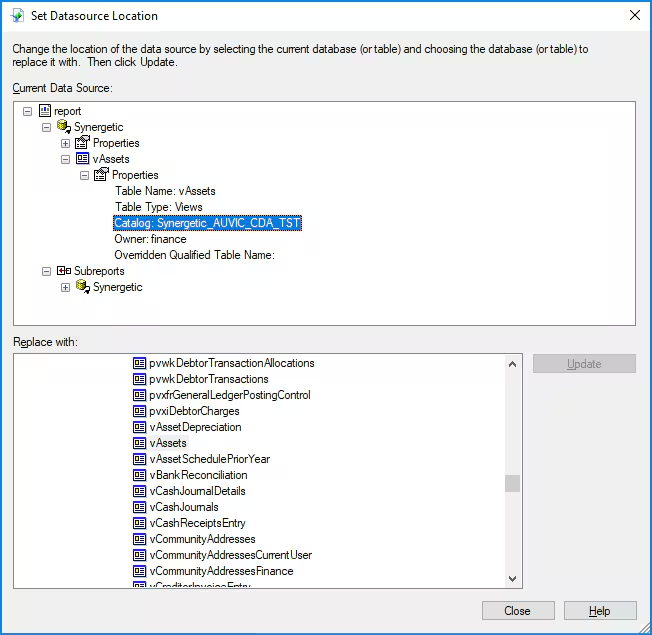Screen dimensions: 652x635
Task: Click the pvxfrGeneralLedgerPostingControl table icon
Action: click(139, 395)
